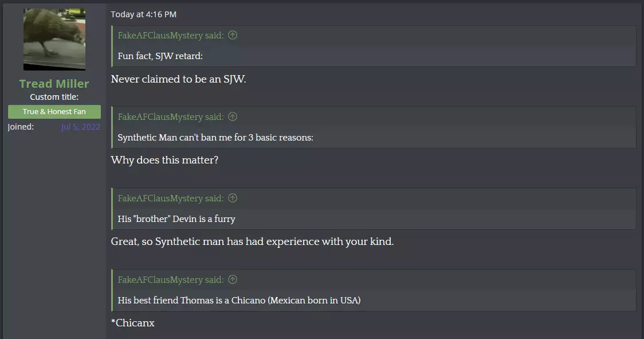
Task: Click the reply text Never claimed to be an SJW
Action: 178,79
